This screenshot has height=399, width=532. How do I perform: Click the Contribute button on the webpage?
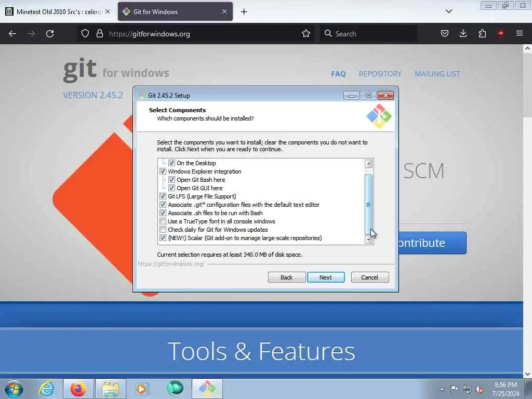tap(433, 243)
